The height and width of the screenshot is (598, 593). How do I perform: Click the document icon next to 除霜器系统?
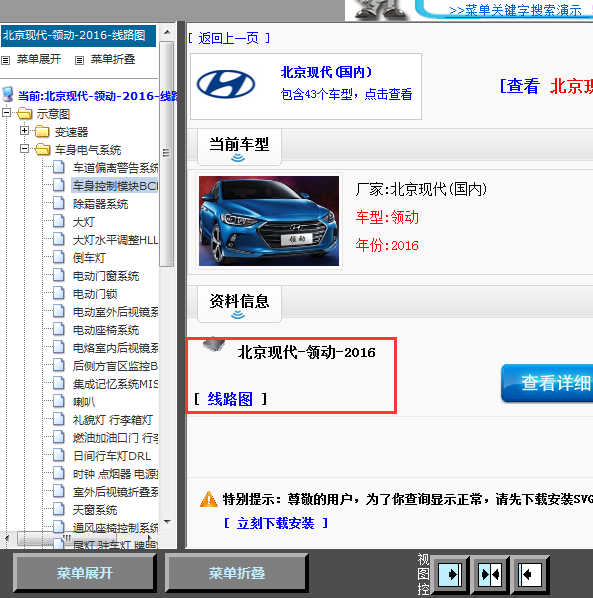click(59, 203)
